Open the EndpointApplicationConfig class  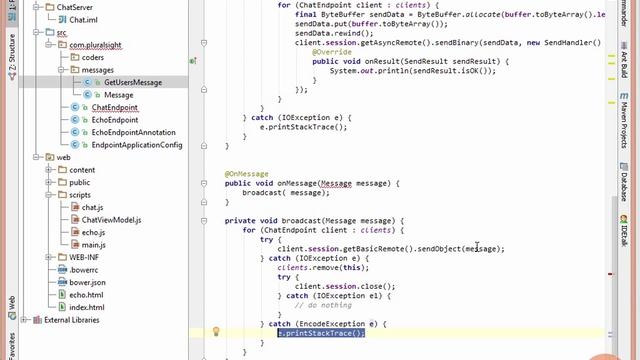click(x=137, y=145)
